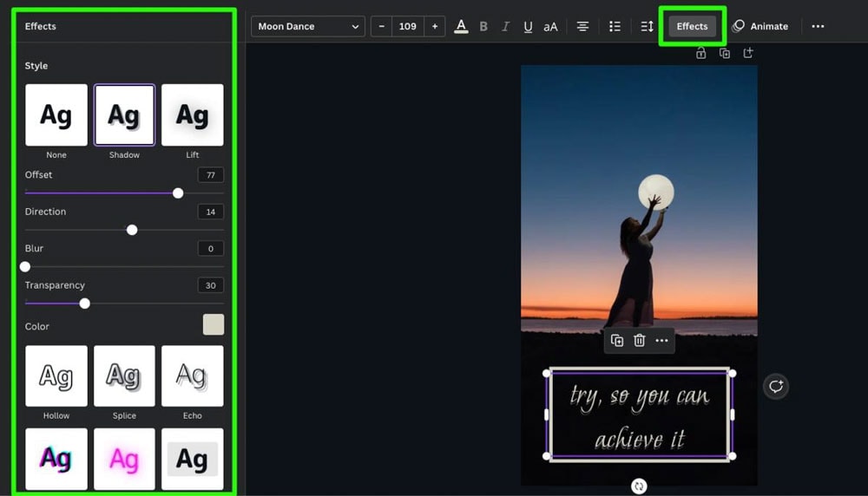Viewport: 868px width, 496px height.
Task: Click the Offset slider handle
Action: (x=178, y=193)
